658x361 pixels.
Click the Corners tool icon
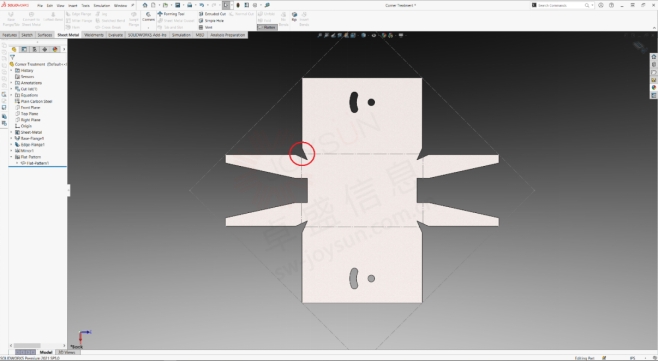pyautogui.click(x=148, y=14)
